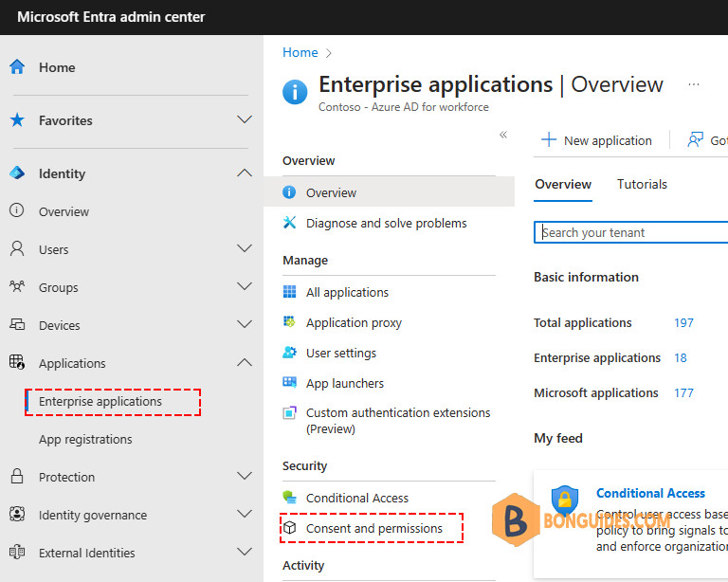Click the Users person icon
Screen dimensions: 728x582
pyautogui.click(x=17, y=248)
